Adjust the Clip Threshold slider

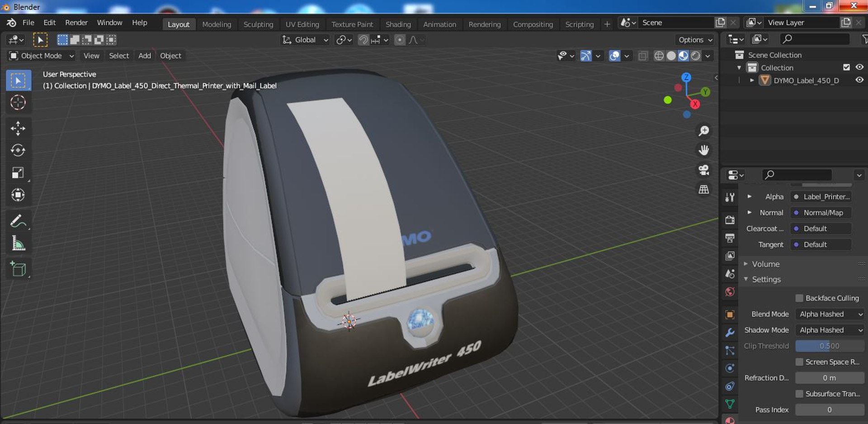[830, 346]
